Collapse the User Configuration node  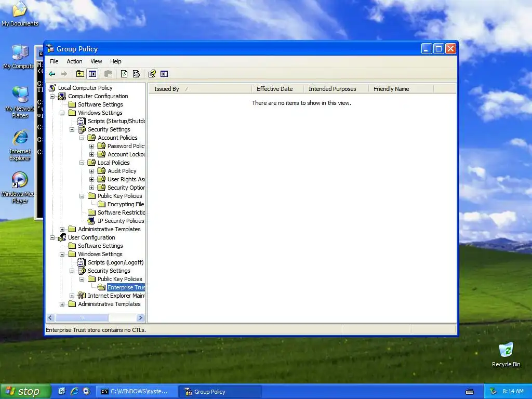point(52,237)
